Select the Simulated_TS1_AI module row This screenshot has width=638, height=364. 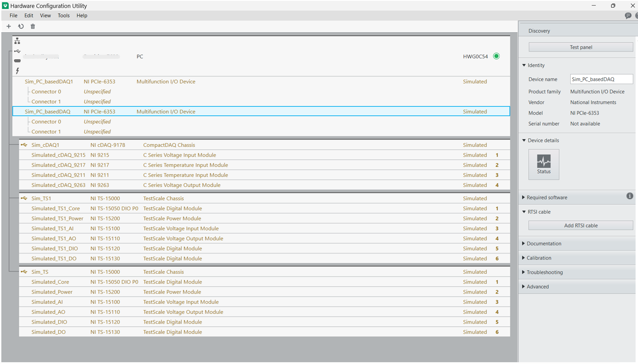(265, 228)
